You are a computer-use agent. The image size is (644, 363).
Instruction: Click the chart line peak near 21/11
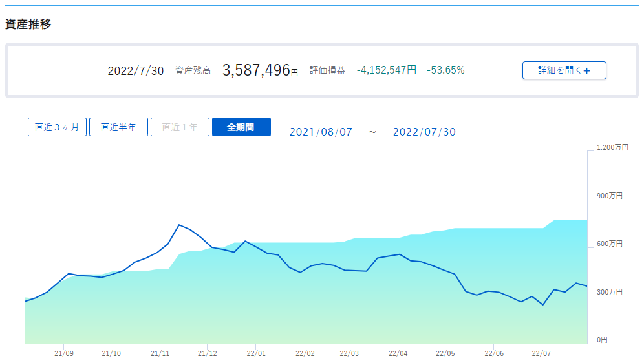tap(180, 225)
